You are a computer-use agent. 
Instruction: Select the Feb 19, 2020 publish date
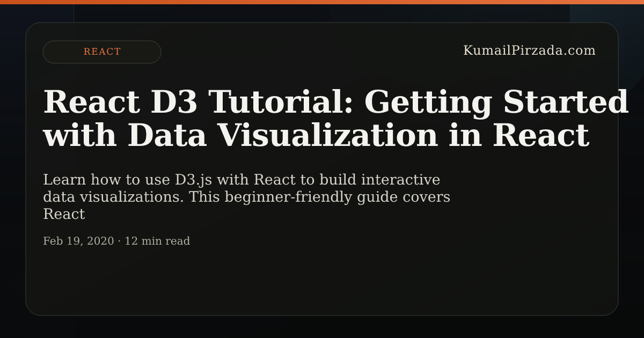[78, 241]
